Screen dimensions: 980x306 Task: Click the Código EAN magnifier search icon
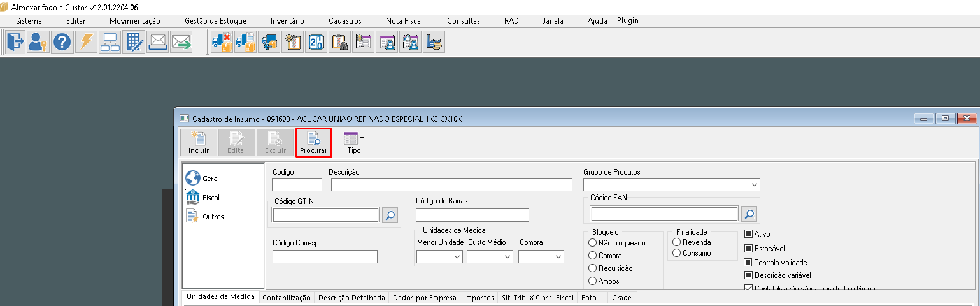749,214
